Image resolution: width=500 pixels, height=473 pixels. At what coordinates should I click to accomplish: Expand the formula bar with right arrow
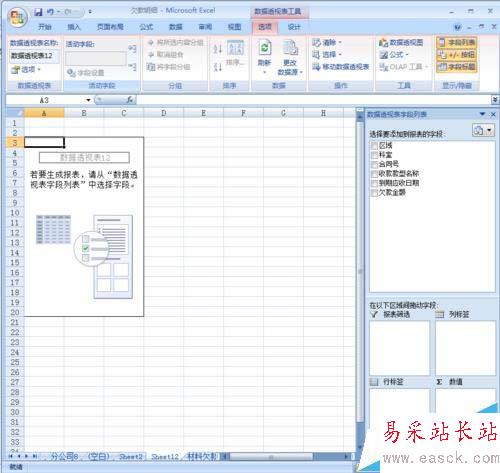click(495, 100)
